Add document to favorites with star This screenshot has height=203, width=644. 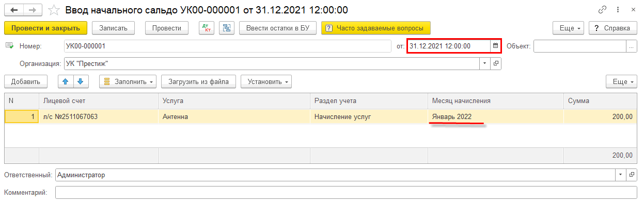pyautogui.click(x=53, y=10)
